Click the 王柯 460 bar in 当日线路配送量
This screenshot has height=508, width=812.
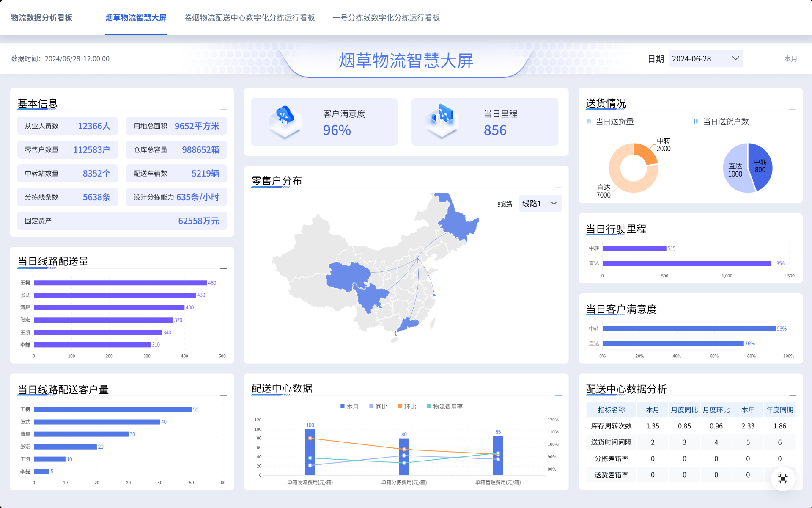pos(121,283)
